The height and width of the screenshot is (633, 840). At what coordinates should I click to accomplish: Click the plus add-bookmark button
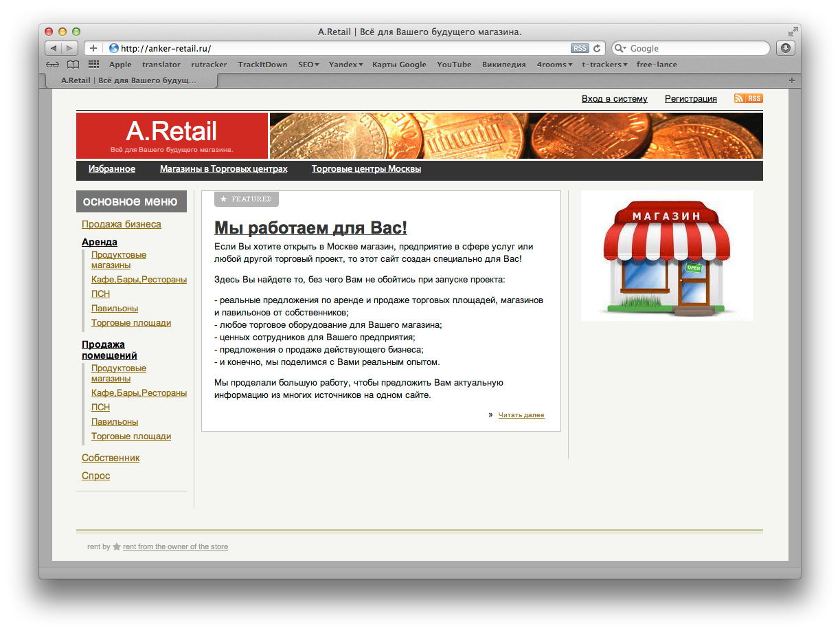(x=93, y=48)
